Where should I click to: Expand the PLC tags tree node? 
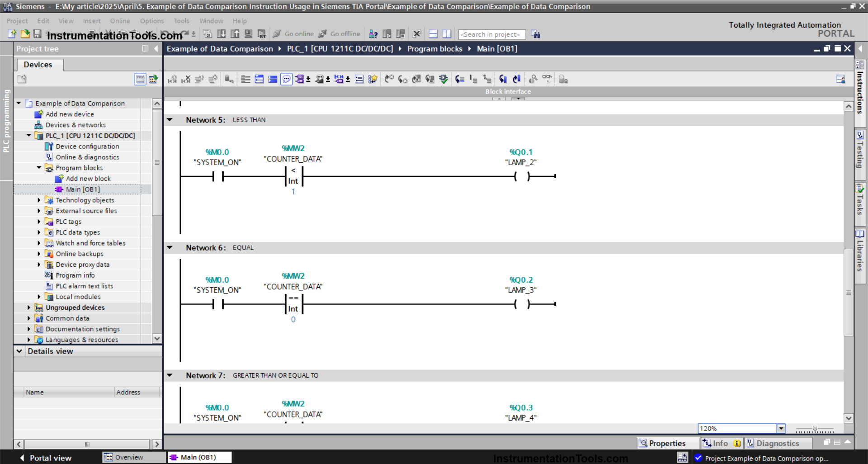39,222
